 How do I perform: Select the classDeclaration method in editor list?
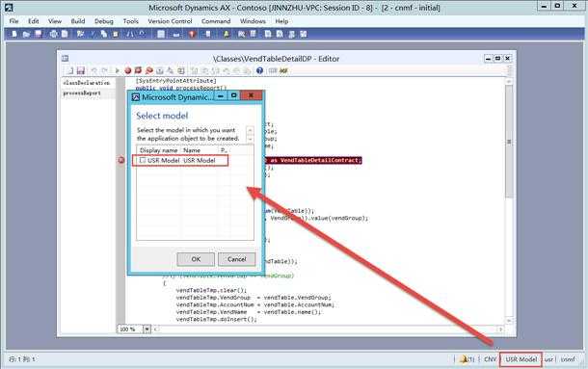tap(87, 83)
